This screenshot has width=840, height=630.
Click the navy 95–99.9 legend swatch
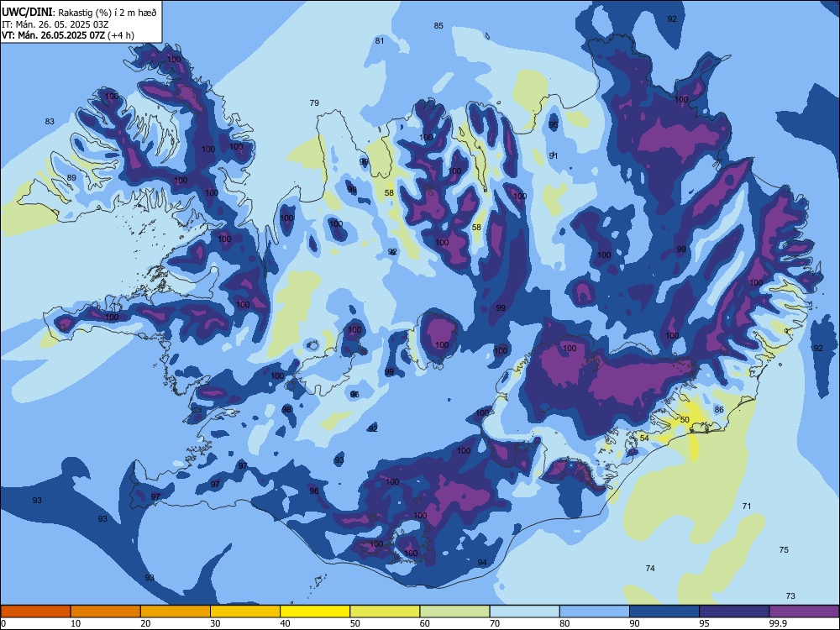click(x=734, y=612)
